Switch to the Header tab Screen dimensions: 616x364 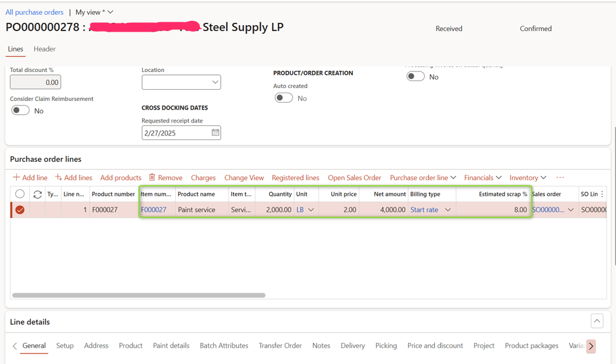pos(44,49)
